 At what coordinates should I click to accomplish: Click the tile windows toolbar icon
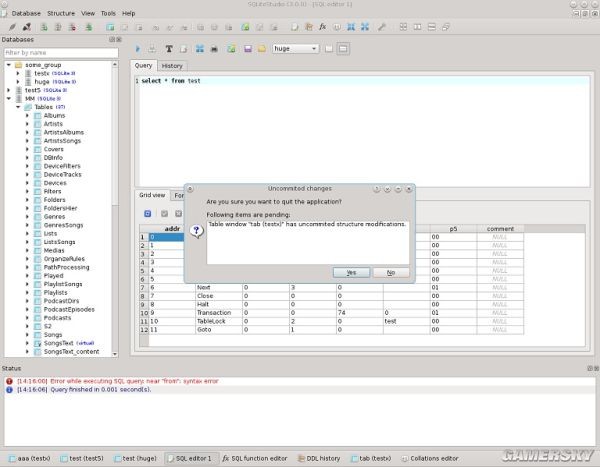pos(403,27)
